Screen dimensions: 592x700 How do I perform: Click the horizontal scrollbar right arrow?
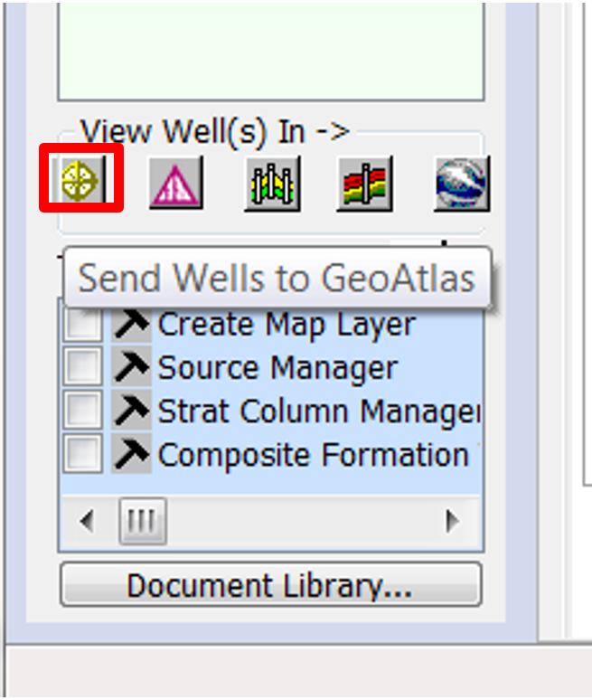pyautogui.click(x=453, y=521)
